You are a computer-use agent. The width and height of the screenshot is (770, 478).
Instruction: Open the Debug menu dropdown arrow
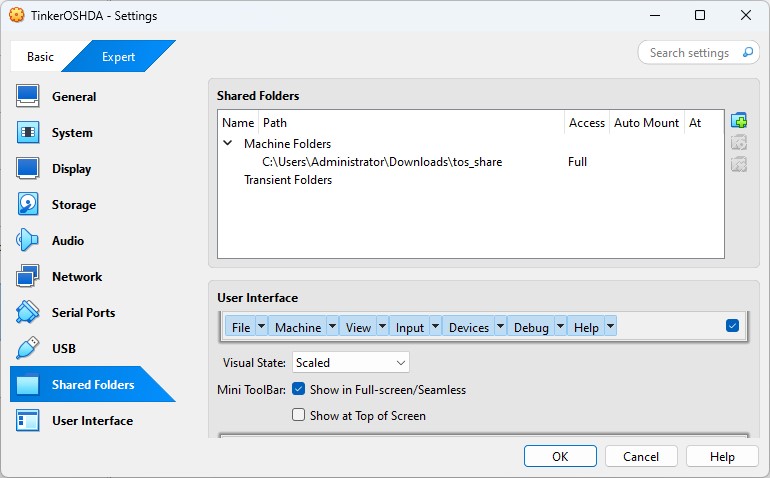(x=560, y=326)
